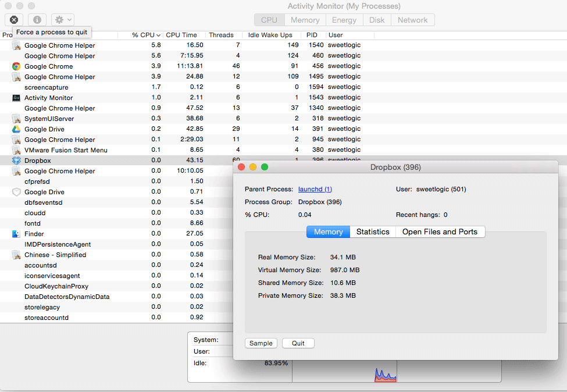The height and width of the screenshot is (392, 567).
Task: Click the CPU time value 7:15.95
Action: (192, 55)
